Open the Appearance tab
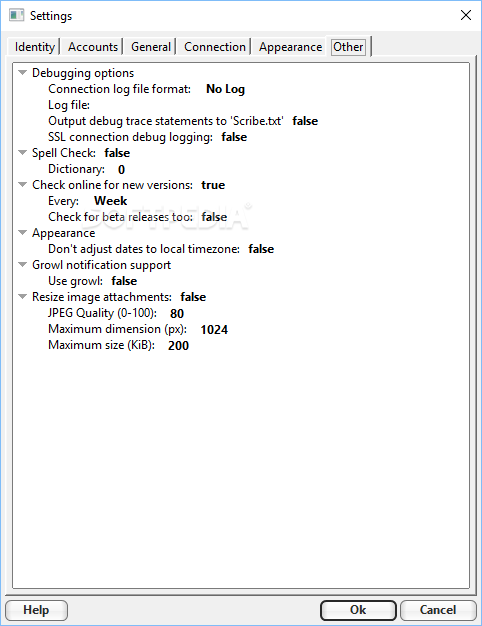 [x=290, y=47]
